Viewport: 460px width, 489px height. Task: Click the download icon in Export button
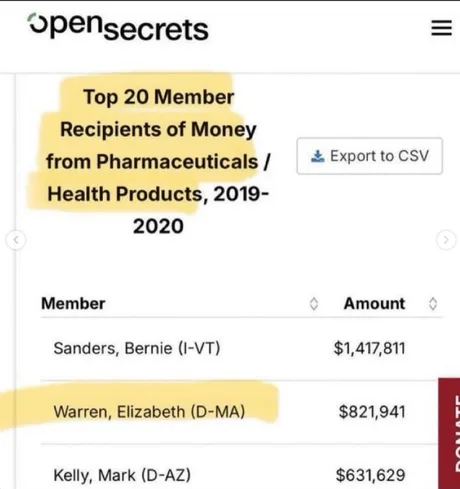[x=317, y=156]
